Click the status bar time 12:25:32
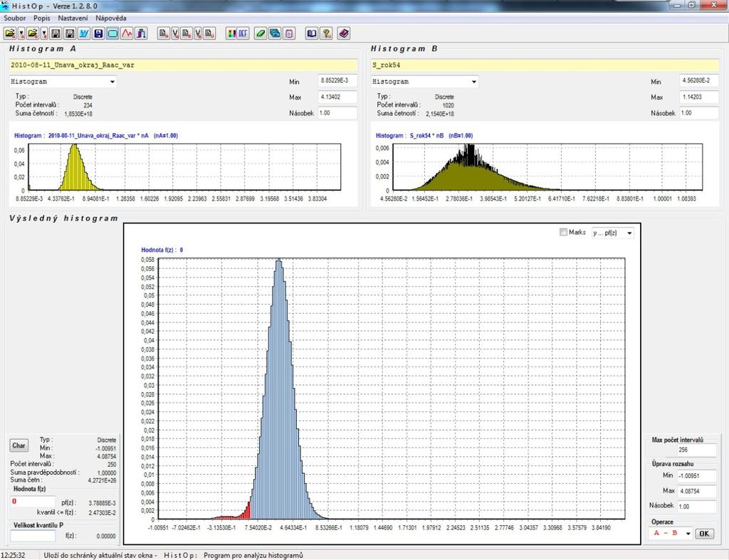Viewport: 729px width, 560px height. tap(13, 555)
